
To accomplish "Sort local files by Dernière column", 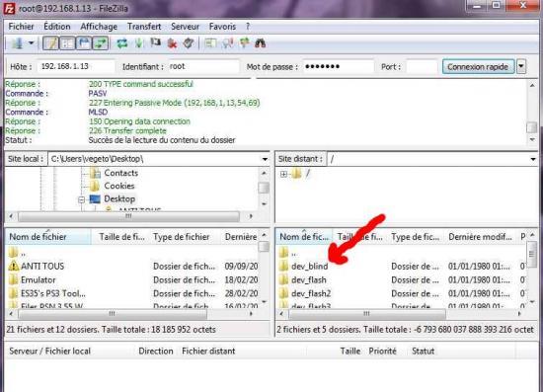I will coord(241,237).
